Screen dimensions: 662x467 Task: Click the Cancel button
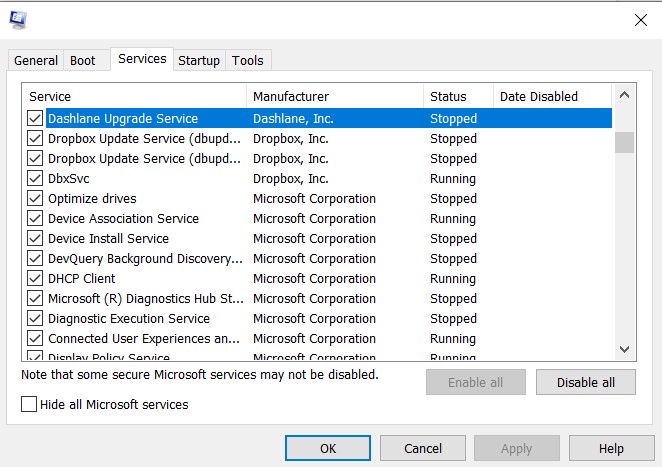[x=423, y=448]
